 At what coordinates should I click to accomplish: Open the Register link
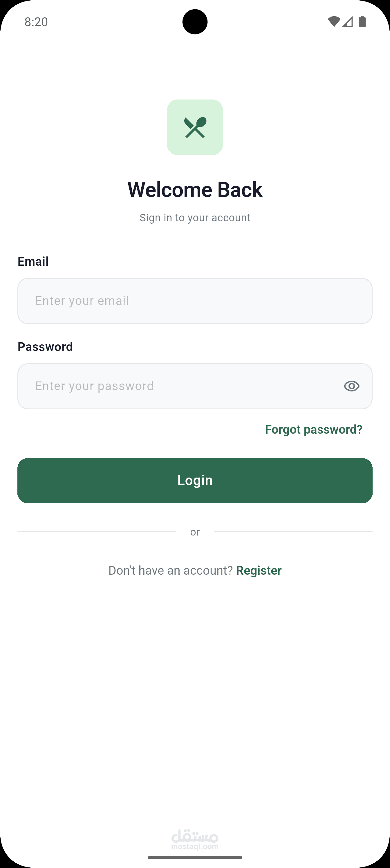[x=259, y=570]
